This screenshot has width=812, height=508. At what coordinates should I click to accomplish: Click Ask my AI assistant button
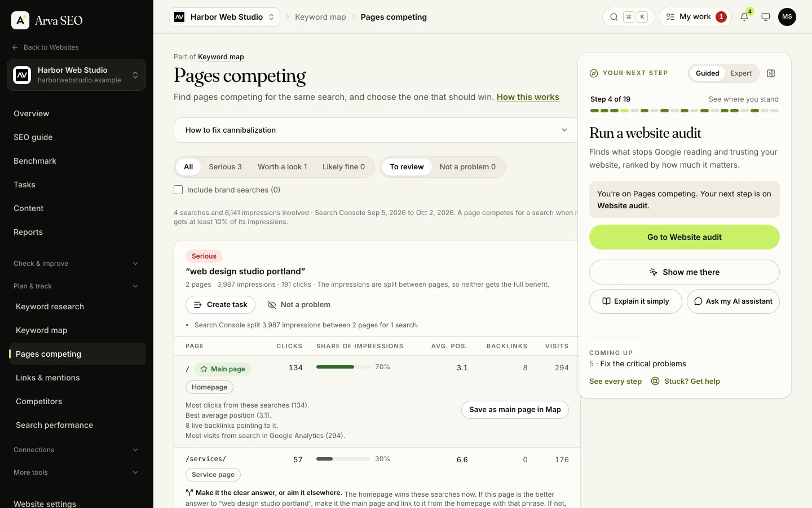pyautogui.click(x=733, y=301)
